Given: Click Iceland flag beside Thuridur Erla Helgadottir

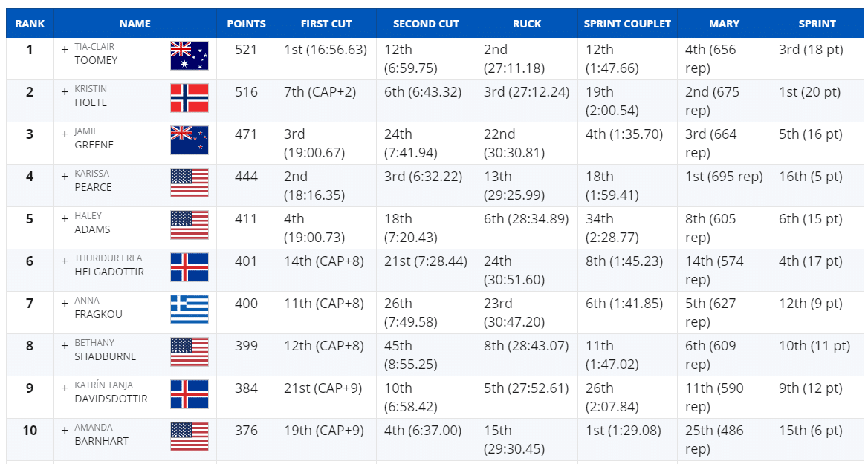Looking at the screenshot, I should click(x=190, y=267).
